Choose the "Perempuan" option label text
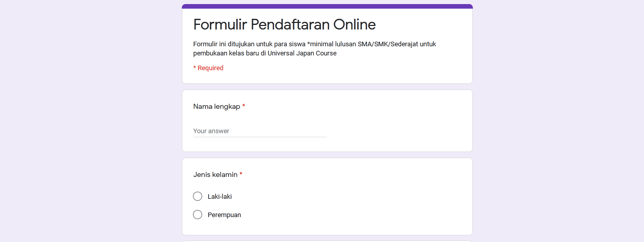 224,215
